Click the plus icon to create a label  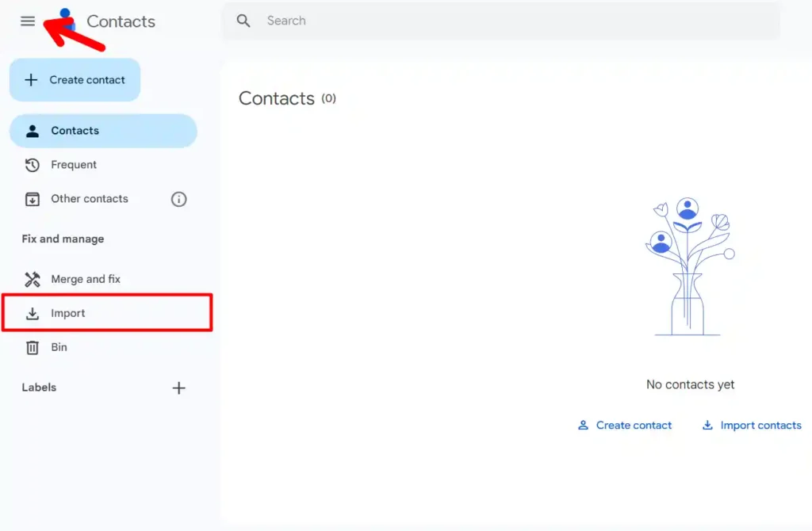[178, 388]
